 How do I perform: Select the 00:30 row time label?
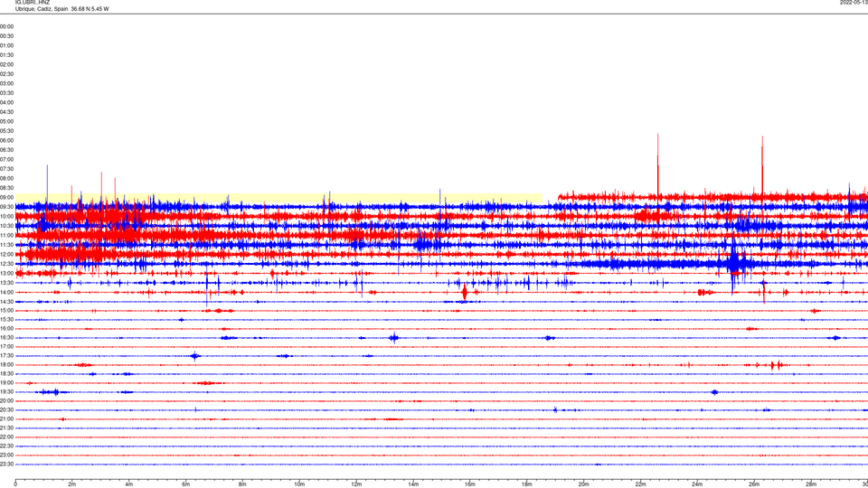click(6, 36)
